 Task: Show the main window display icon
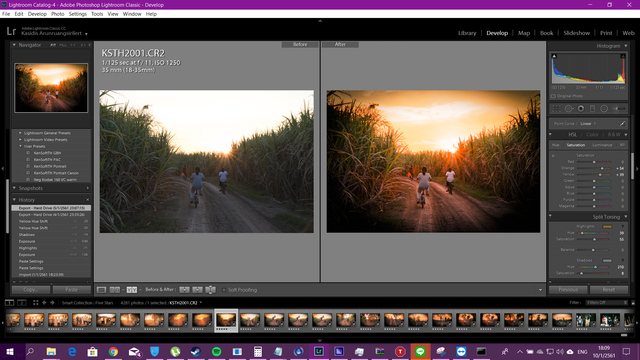pyautogui.click(x=9, y=302)
